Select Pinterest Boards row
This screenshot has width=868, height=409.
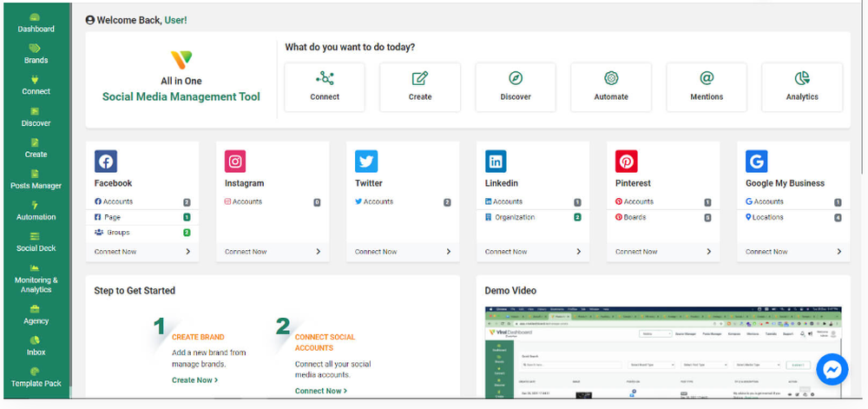coord(663,217)
